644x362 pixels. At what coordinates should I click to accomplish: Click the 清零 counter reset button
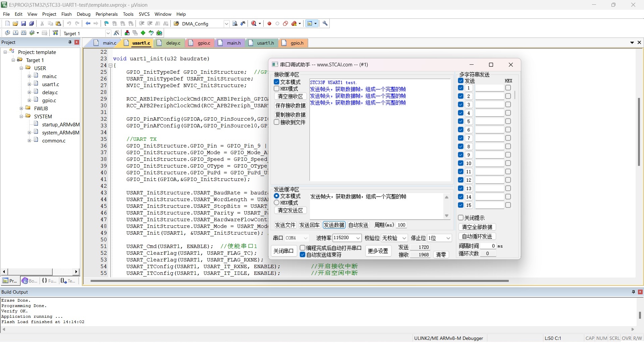(441, 255)
